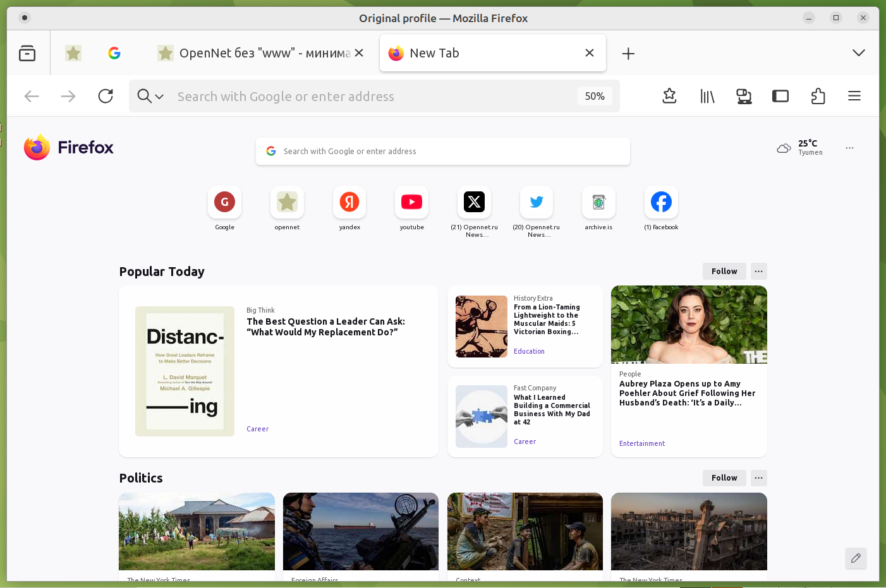The width and height of the screenshot is (886, 588).
Task: Reload the current page
Action: [x=106, y=96]
